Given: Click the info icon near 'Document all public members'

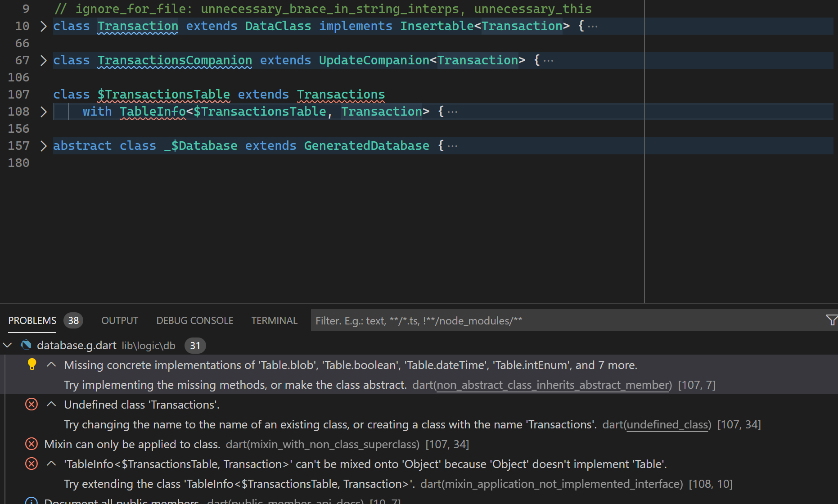Looking at the screenshot, I should point(32,500).
